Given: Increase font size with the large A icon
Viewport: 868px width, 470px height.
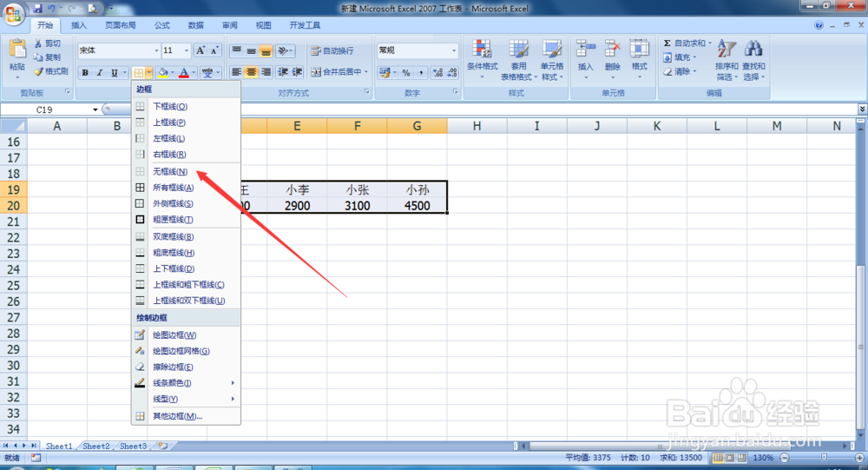Looking at the screenshot, I should click(x=201, y=50).
